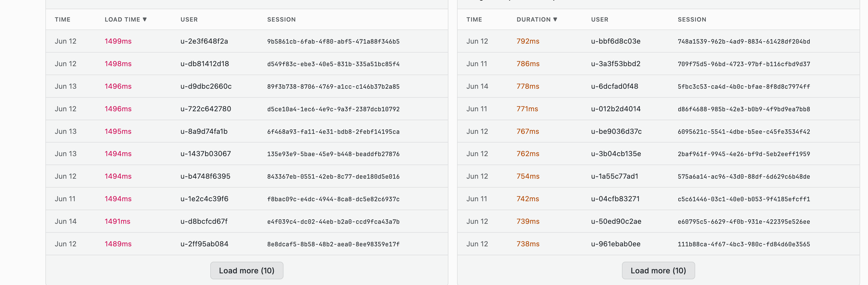Open user u-1437b03067

206,154
